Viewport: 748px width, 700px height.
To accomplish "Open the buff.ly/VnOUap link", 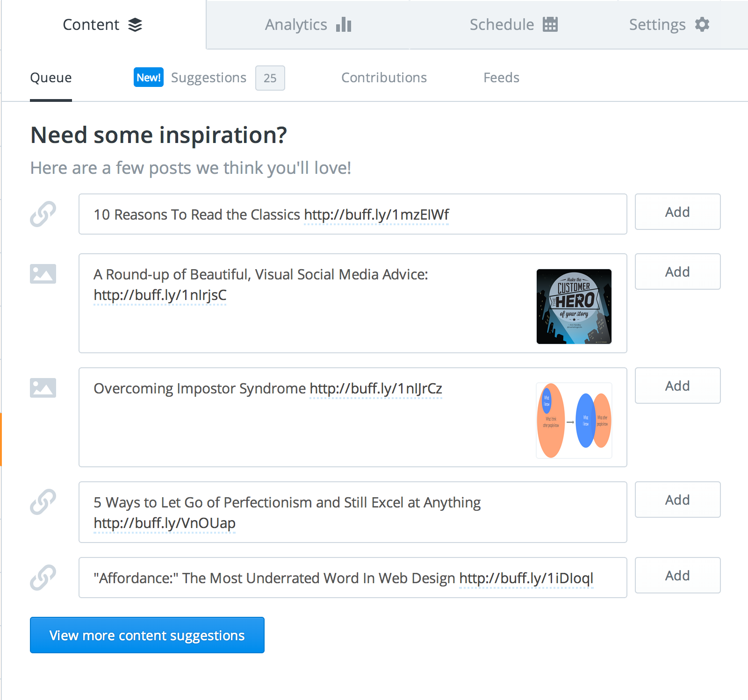I will point(164,523).
